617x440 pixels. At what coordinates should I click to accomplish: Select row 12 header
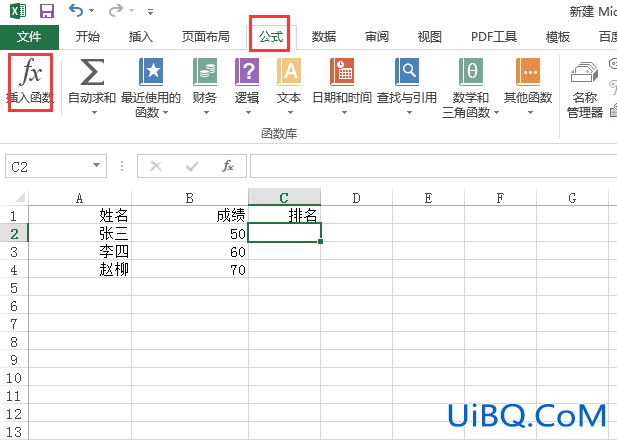tap(14, 414)
